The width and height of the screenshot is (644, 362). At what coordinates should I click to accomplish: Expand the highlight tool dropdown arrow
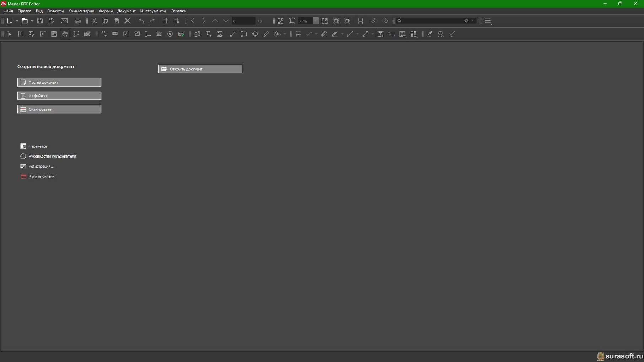coord(342,34)
